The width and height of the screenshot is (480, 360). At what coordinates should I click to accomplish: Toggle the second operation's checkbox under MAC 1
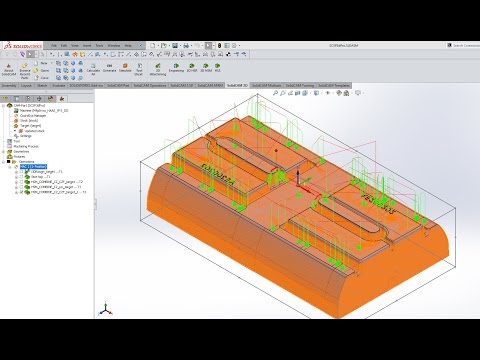[22, 177]
